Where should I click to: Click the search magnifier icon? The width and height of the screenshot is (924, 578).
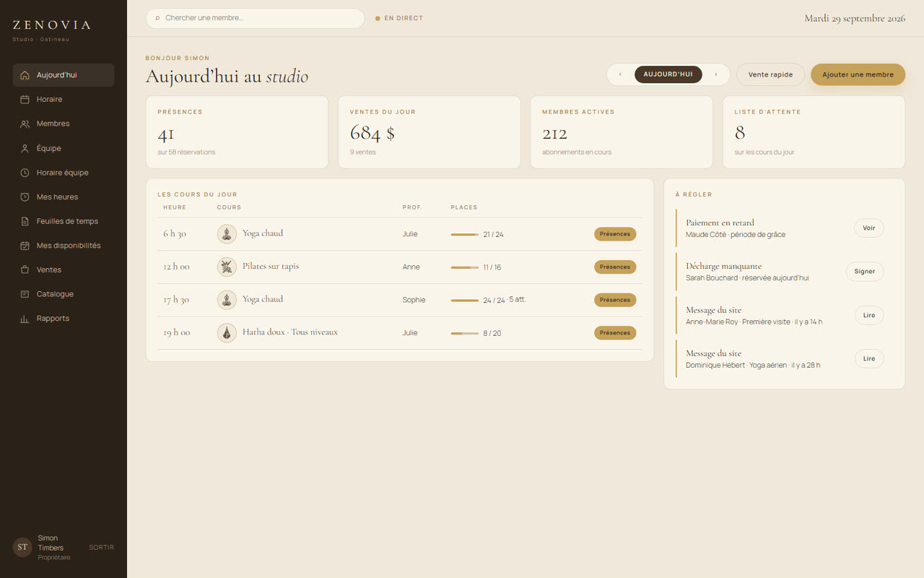(157, 18)
